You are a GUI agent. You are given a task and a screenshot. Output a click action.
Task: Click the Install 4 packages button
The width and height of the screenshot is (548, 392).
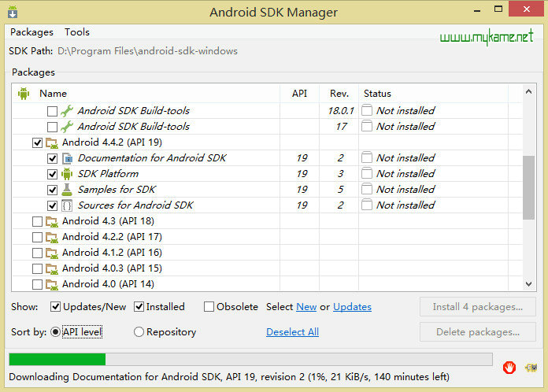tap(477, 307)
